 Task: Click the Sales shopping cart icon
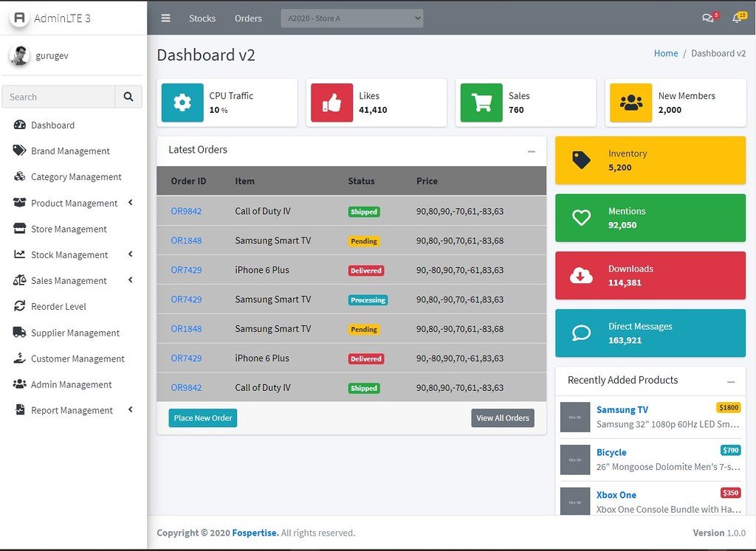coord(481,103)
